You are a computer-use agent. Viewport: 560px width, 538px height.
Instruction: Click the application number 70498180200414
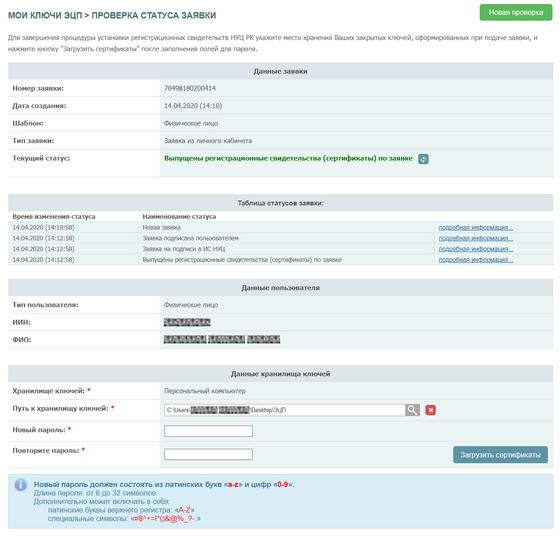click(x=190, y=88)
